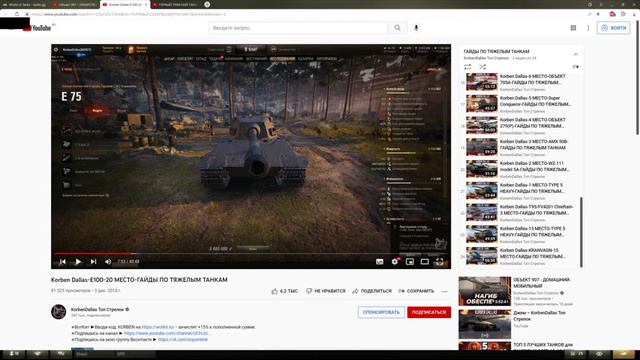Image resolution: width=640 pixels, height=360 pixels.
Task: Open playlist video 6 МЕСТО-ОБЪЕКТ 705А
Action: click(x=520, y=82)
